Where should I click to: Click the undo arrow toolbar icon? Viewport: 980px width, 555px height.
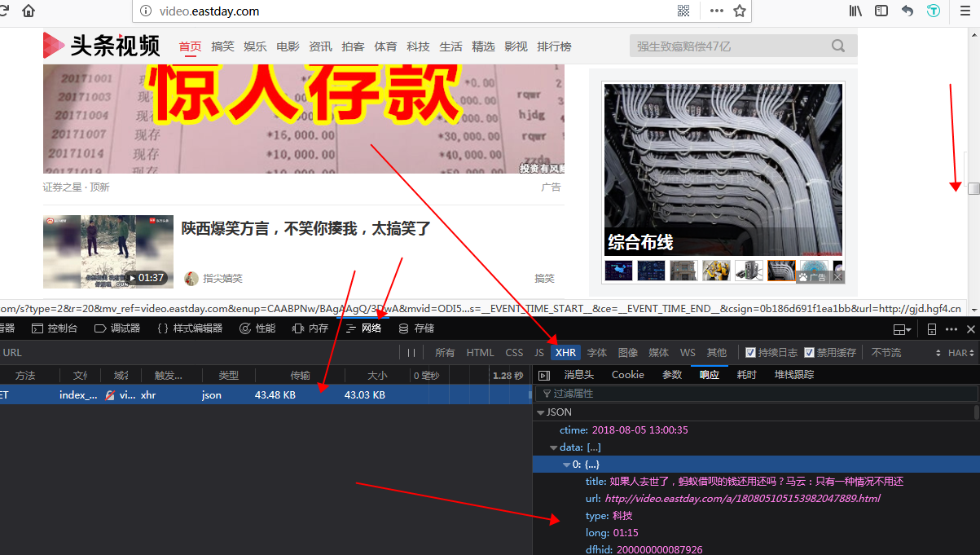tap(907, 11)
